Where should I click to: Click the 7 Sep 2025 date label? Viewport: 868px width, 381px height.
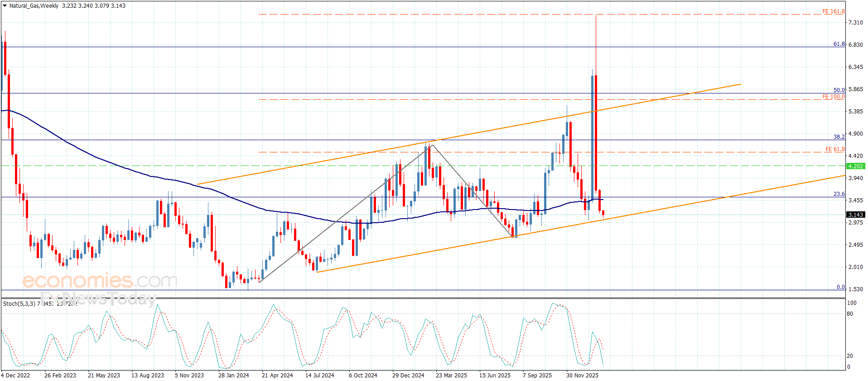click(x=537, y=375)
